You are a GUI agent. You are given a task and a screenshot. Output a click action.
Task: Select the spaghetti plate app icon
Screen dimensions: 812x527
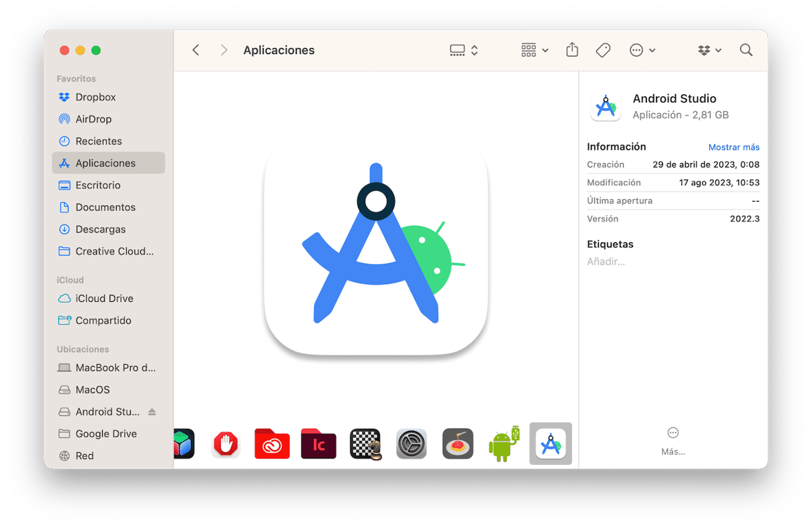point(458,444)
